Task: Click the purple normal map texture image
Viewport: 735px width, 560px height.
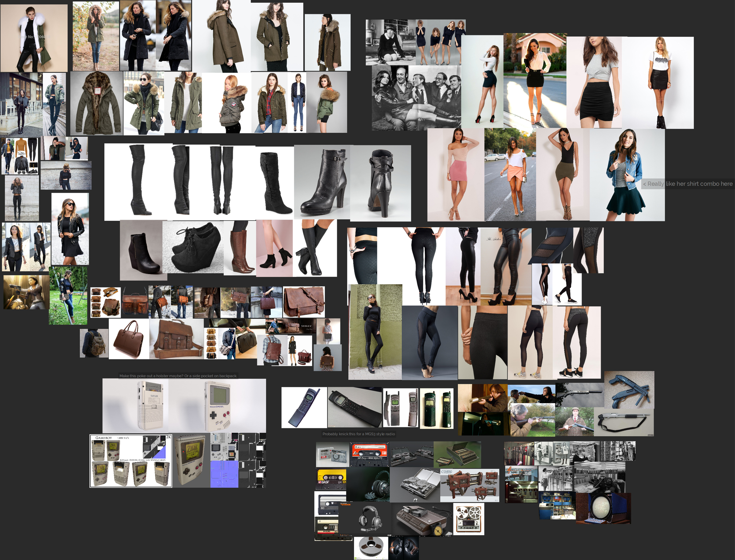Action: pyautogui.click(x=224, y=474)
